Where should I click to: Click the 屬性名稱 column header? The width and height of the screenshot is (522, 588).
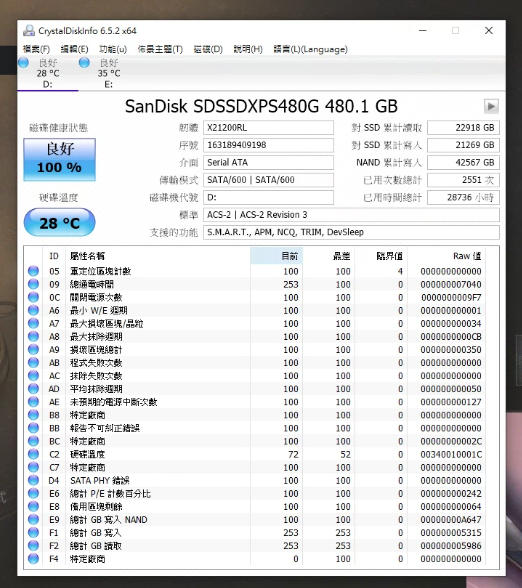(158, 256)
